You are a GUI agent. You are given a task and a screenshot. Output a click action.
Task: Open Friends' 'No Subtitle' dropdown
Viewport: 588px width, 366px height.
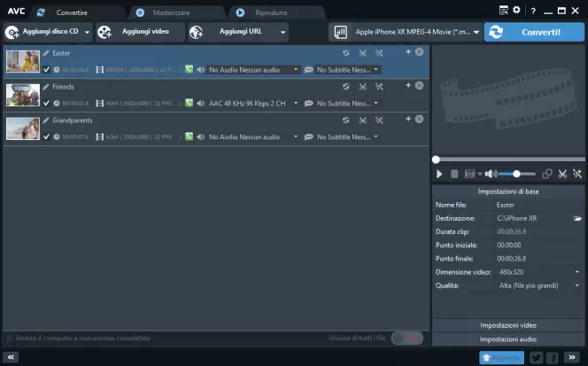(347, 103)
